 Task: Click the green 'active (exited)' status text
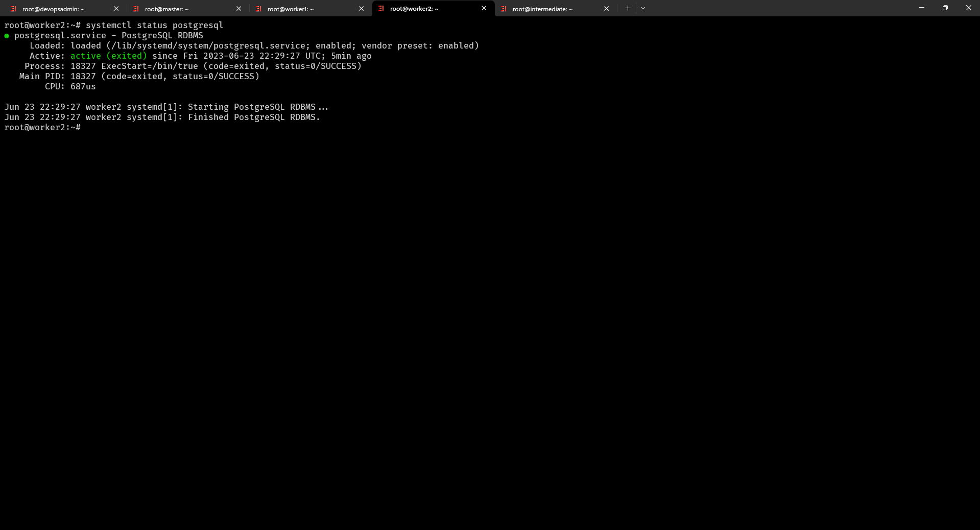point(108,56)
